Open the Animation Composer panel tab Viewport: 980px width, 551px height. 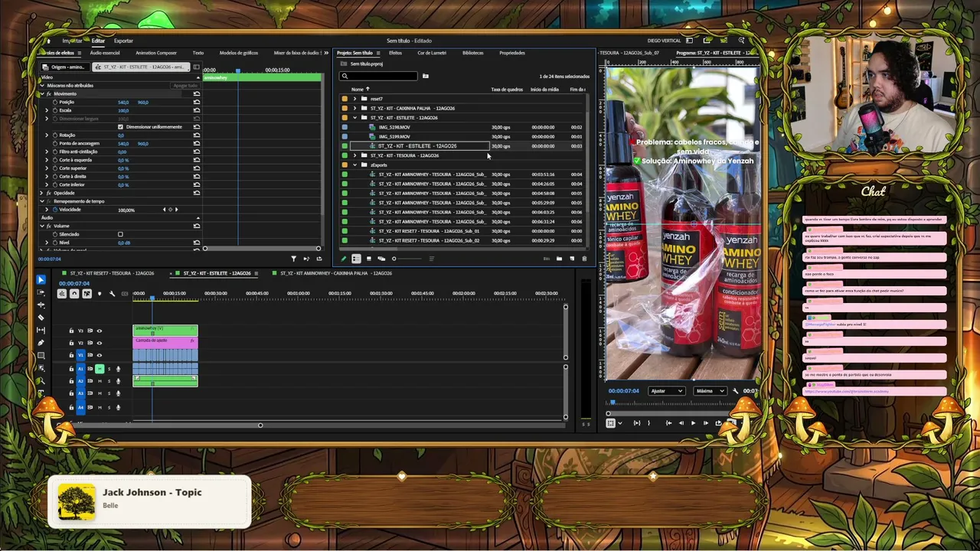[156, 53]
